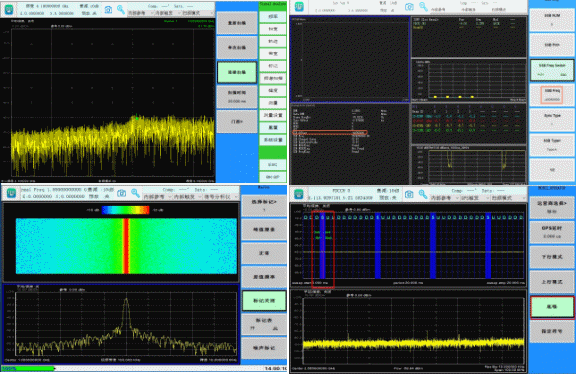Click the app logo icon in top-right SSB pane
This screenshot has width=576, height=374.
[x=299, y=7]
